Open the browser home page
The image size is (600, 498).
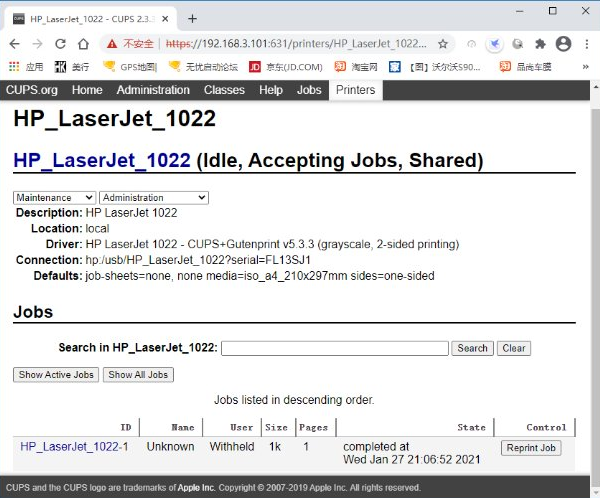[x=83, y=44]
